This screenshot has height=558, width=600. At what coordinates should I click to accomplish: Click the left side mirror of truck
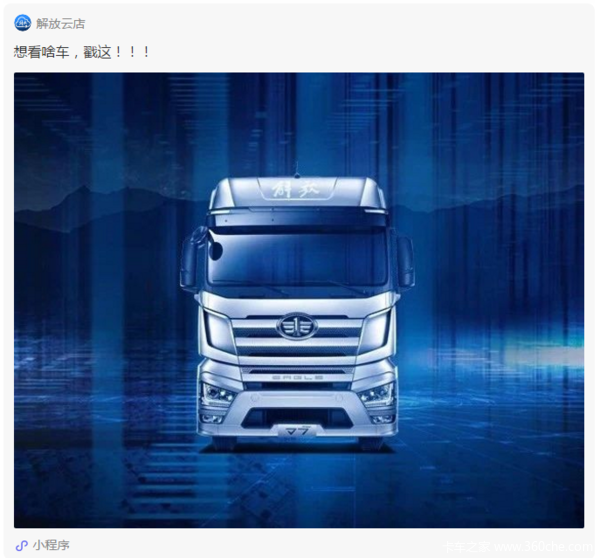coord(190,262)
